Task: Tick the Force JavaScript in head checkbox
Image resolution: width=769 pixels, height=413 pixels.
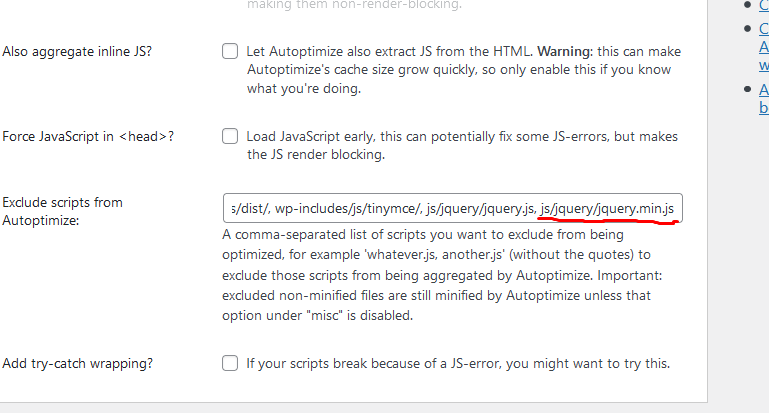Action: pos(230,136)
